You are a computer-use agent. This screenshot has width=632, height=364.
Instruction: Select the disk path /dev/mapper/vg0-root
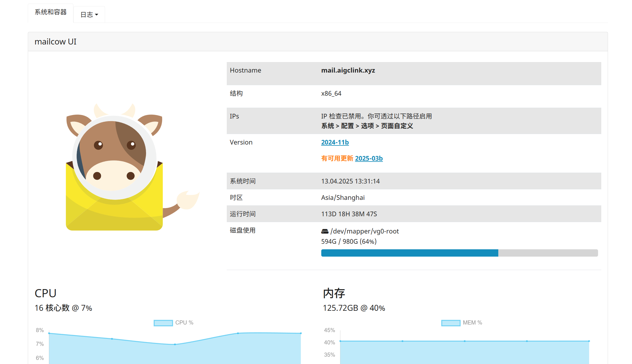point(364,231)
